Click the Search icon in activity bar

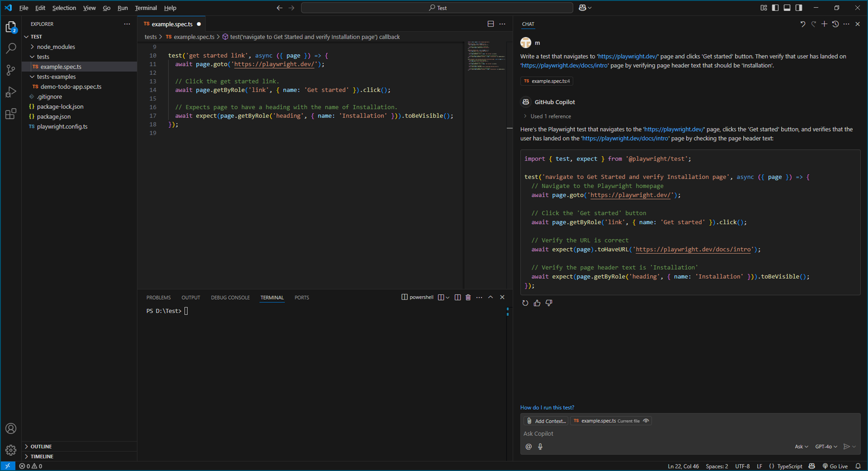pyautogui.click(x=11, y=48)
